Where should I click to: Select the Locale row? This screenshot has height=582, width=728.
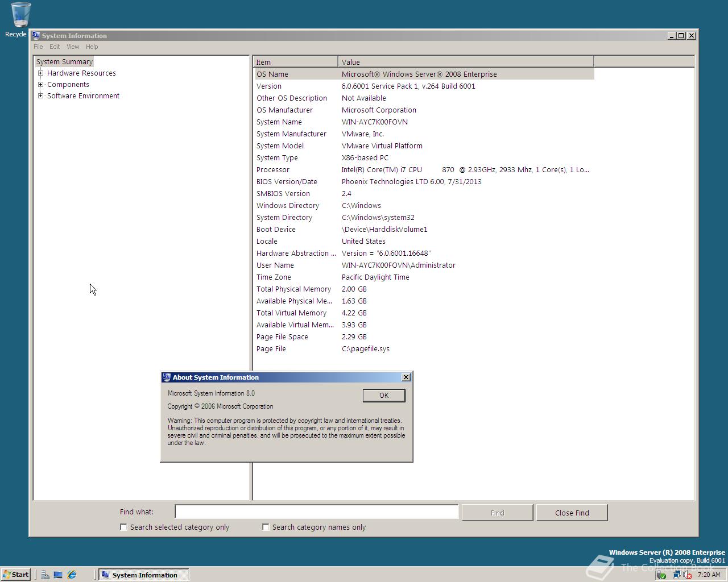424,241
